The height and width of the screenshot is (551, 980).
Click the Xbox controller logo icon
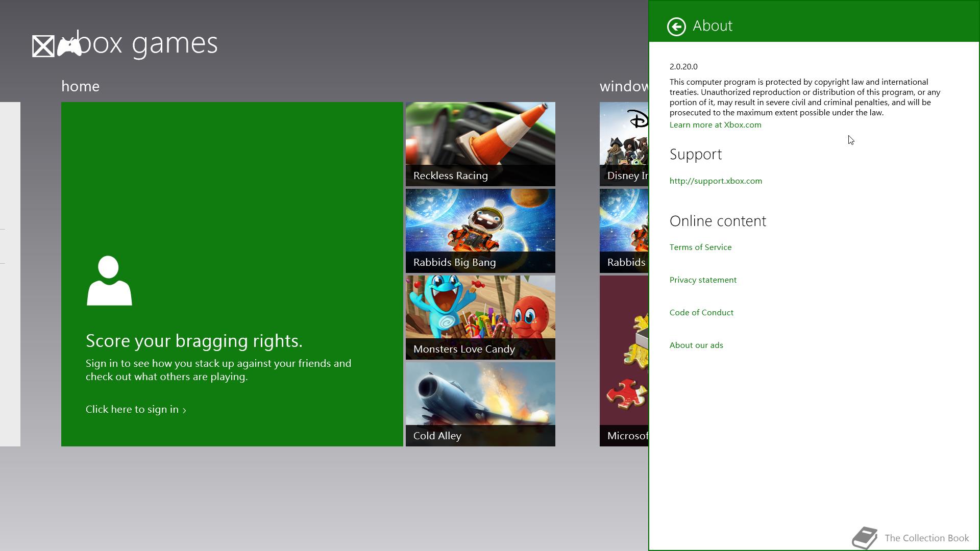(69, 46)
